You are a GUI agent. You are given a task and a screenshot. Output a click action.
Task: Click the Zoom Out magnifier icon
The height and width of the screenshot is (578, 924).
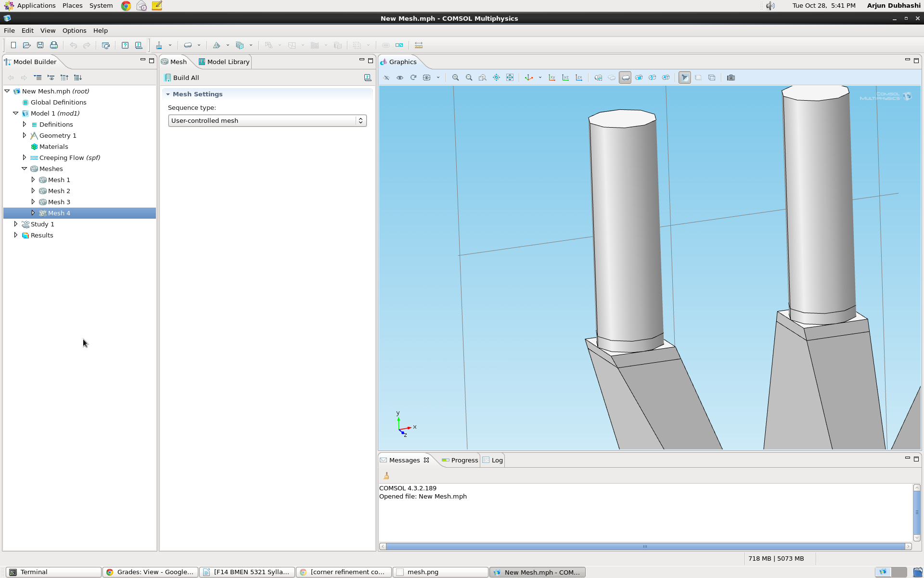coord(469,78)
